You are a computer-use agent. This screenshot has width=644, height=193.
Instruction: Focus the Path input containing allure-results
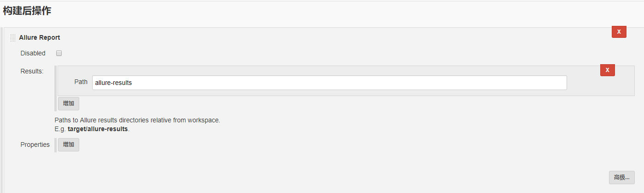click(329, 83)
